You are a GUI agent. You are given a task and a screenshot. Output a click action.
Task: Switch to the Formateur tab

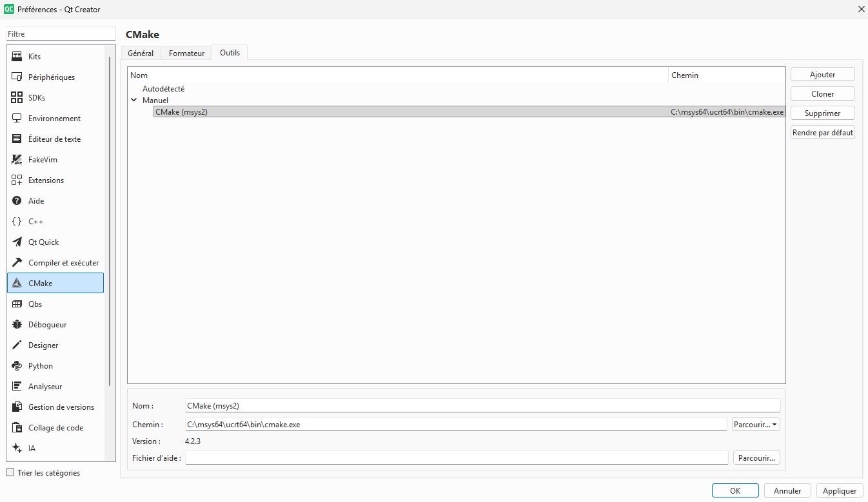[x=186, y=53]
